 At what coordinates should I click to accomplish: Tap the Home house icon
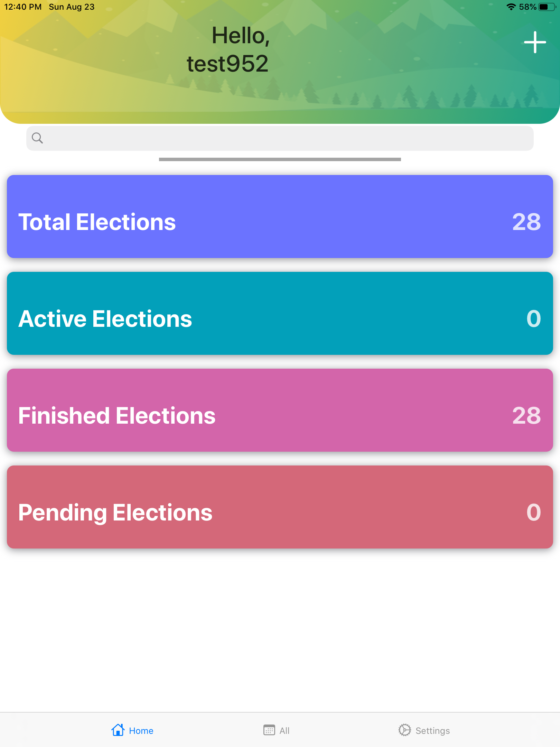[x=118, y=730]
